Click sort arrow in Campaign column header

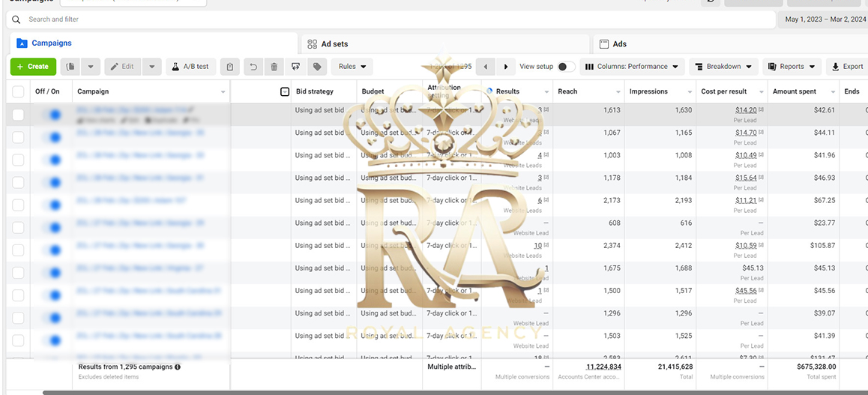pos(223,92)
